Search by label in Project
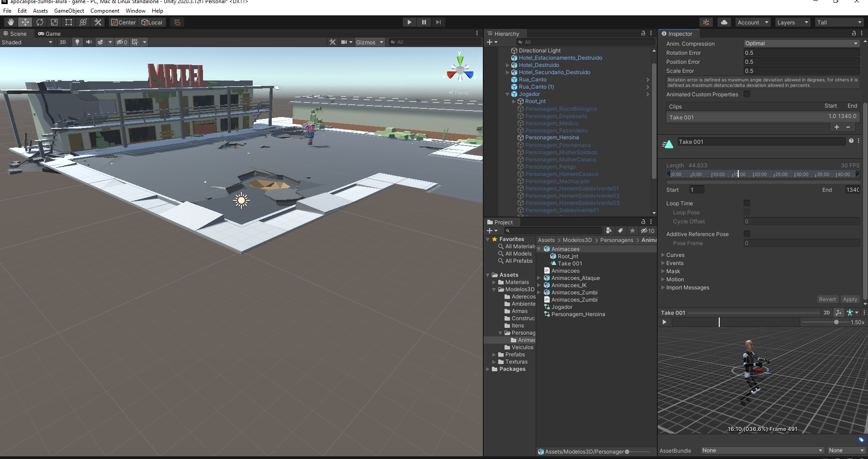This screenshot has height=459, width=868. tap(620, 231)
